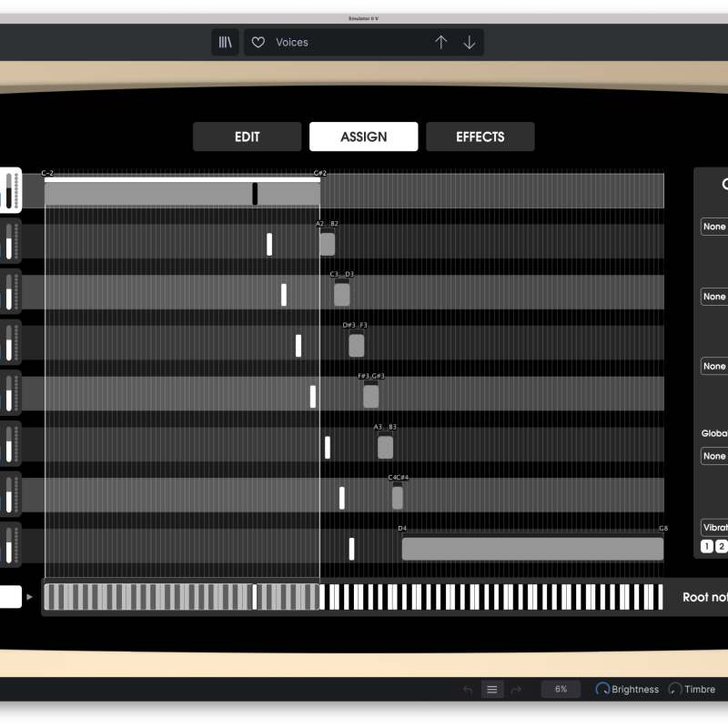Adjust level meter of the D#3–F3 voice slot
Viewport: 728px width, 728px height.
click(9, 343)
